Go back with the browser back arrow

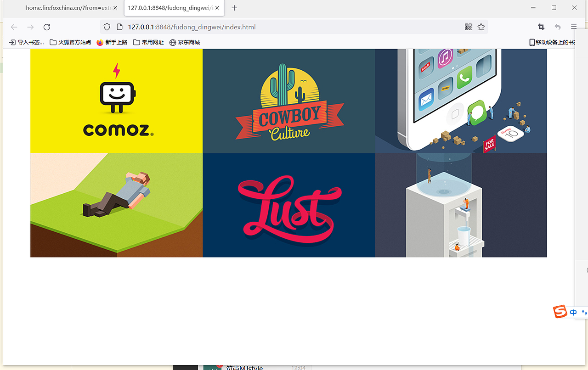pyautogui.click(x=14, y=27)
